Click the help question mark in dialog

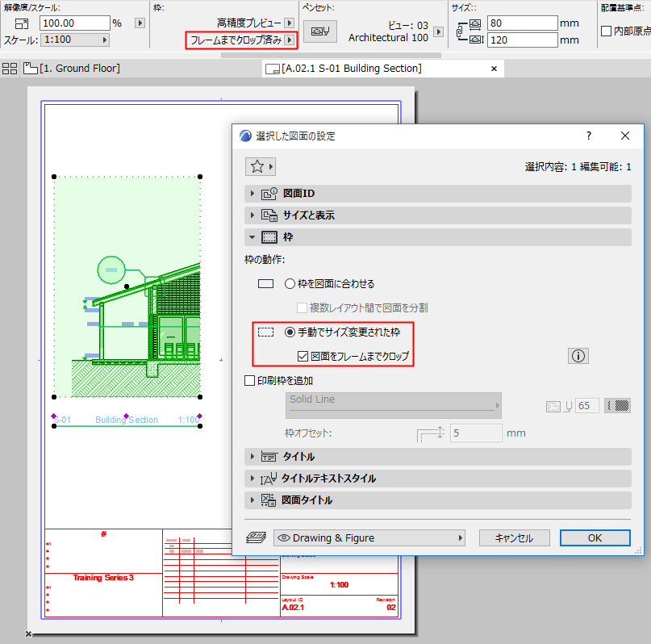pos(589,136)
